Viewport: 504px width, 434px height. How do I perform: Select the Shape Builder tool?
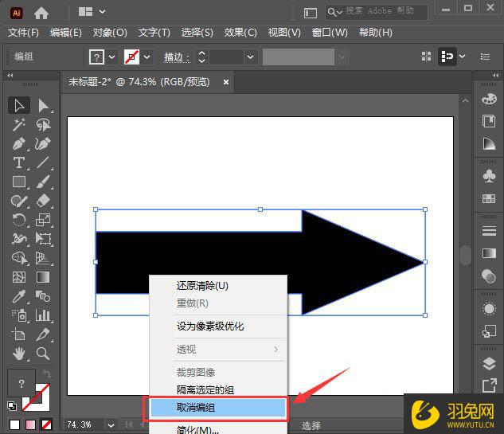19,258
